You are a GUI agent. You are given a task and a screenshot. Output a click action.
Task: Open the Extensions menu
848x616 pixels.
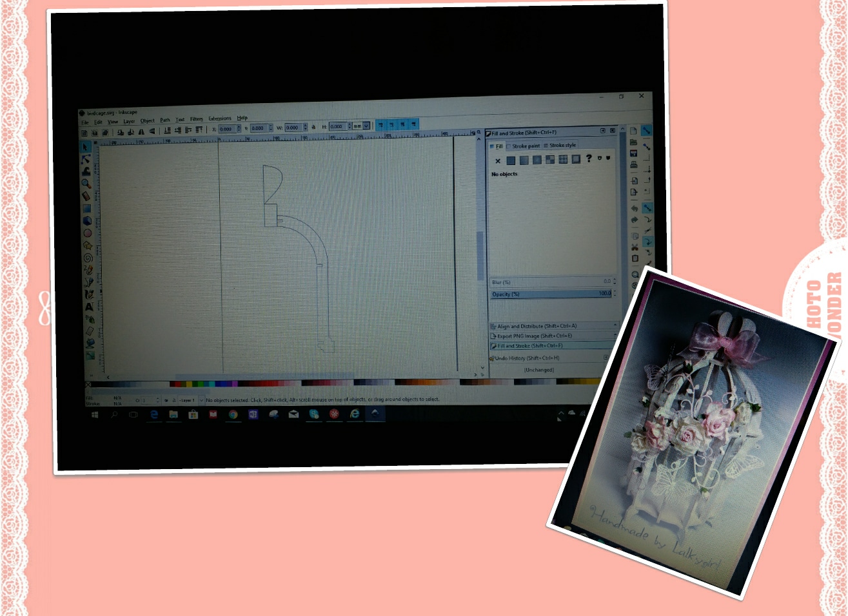click(x=219, y=119)
